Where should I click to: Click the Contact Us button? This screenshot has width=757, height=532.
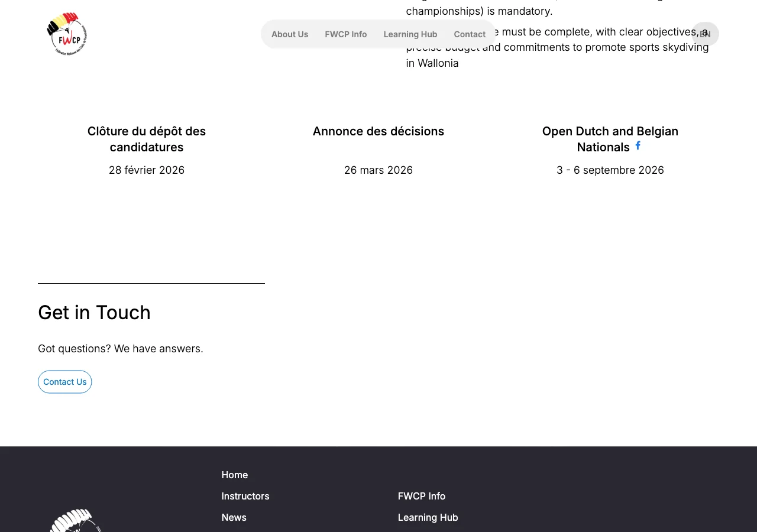65,382
